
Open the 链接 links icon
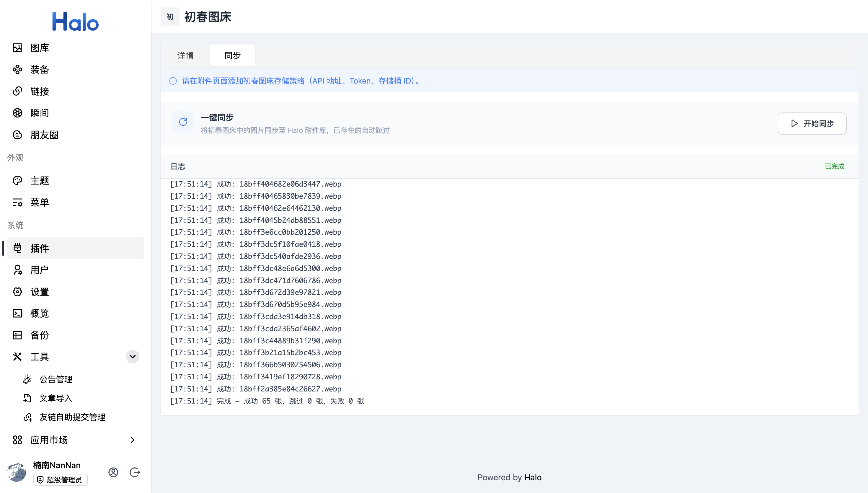[x=17, y=91]
